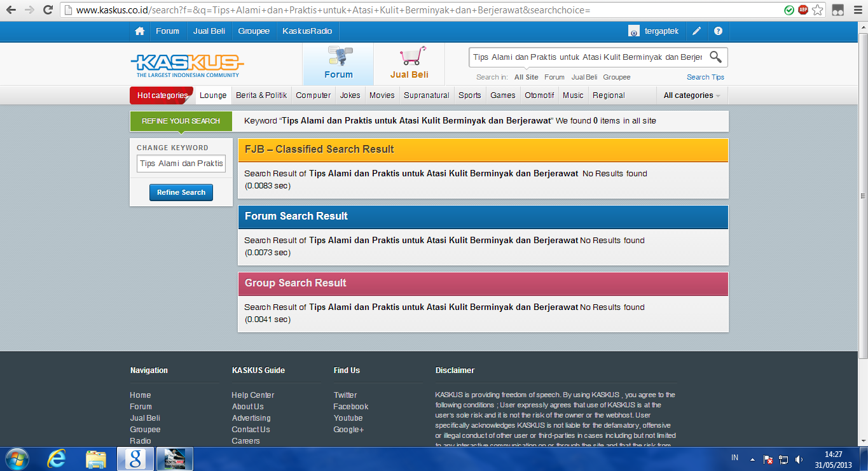
Task: Click Jual Beli in top blue navigation
Action: 209,31
